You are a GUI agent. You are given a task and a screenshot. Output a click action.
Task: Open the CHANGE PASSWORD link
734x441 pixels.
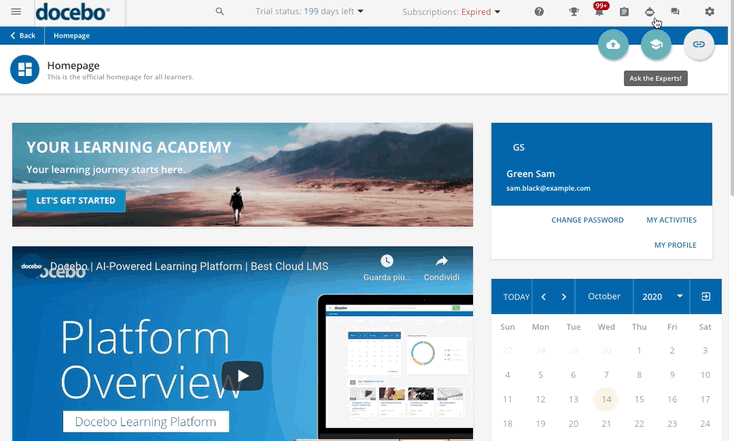click(x=587, y=220)
